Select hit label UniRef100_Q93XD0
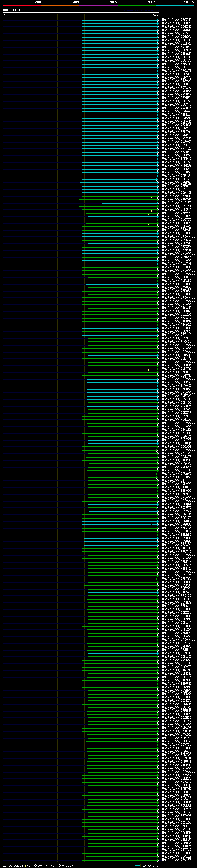The width and height of the screenshot is (197, 868). click(176, 139)
